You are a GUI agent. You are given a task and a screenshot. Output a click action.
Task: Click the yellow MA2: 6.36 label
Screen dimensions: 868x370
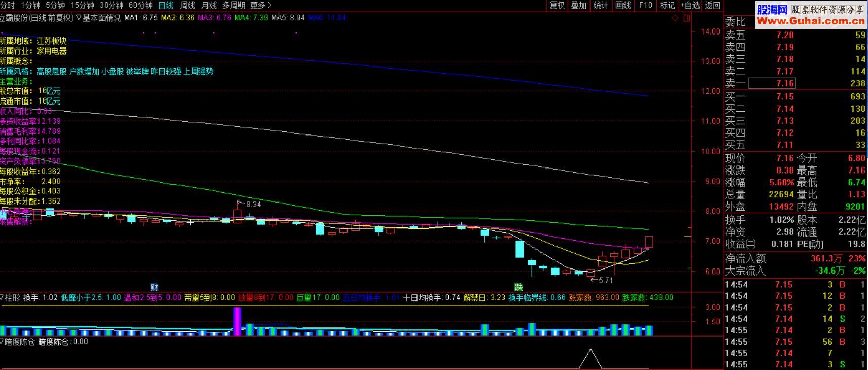pyautogui.click(x=178, y=18)
